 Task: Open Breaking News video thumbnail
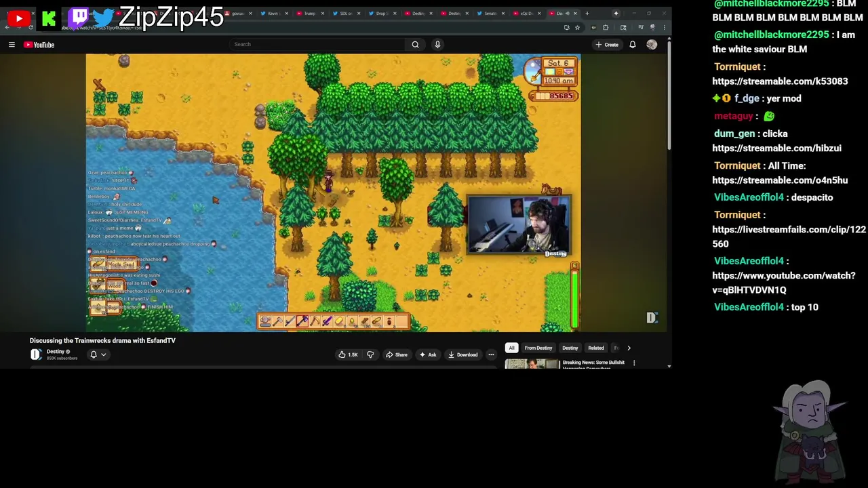tap(532, 364)
